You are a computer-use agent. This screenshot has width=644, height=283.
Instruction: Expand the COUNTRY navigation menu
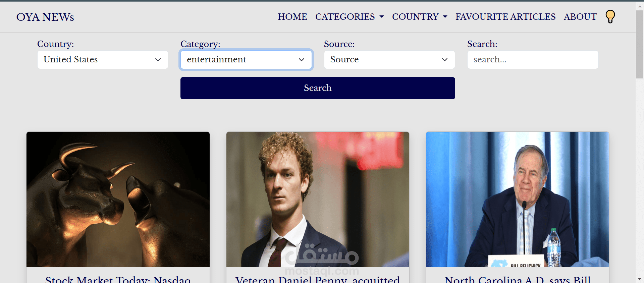[420, 17]
